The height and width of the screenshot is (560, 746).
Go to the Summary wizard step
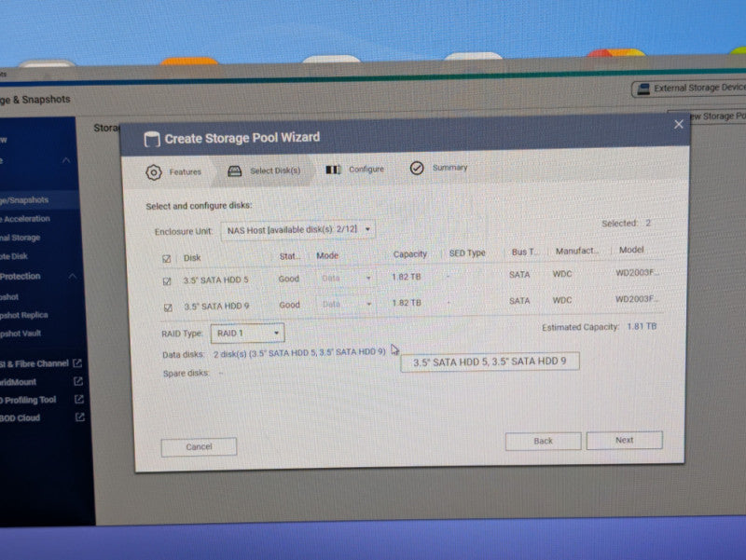pyautogui.click(x=438, y=168)
